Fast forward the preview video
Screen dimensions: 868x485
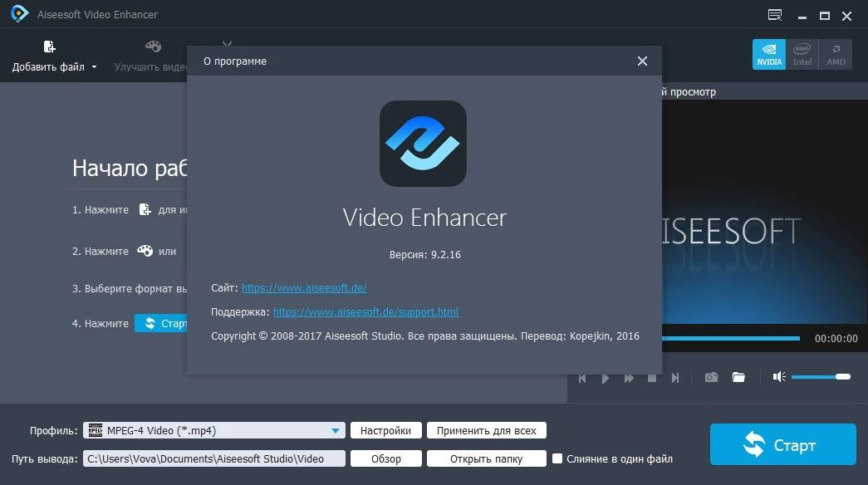(x=629, y=378)
